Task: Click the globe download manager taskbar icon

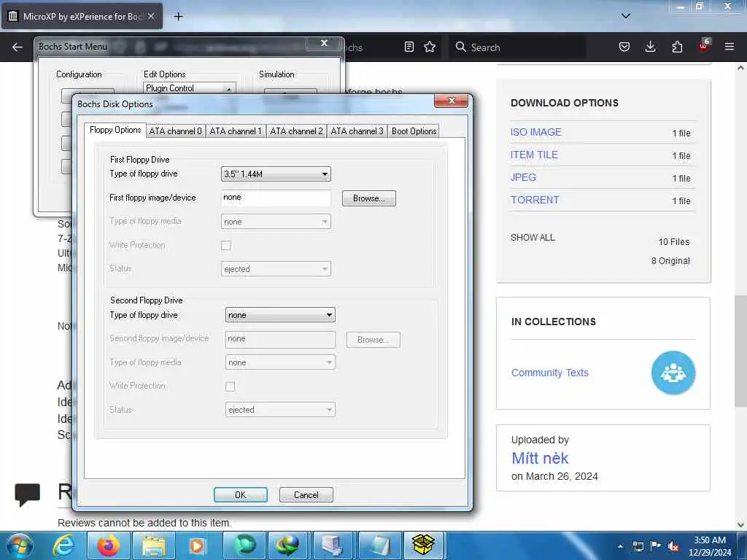Action: pos(287,545)
